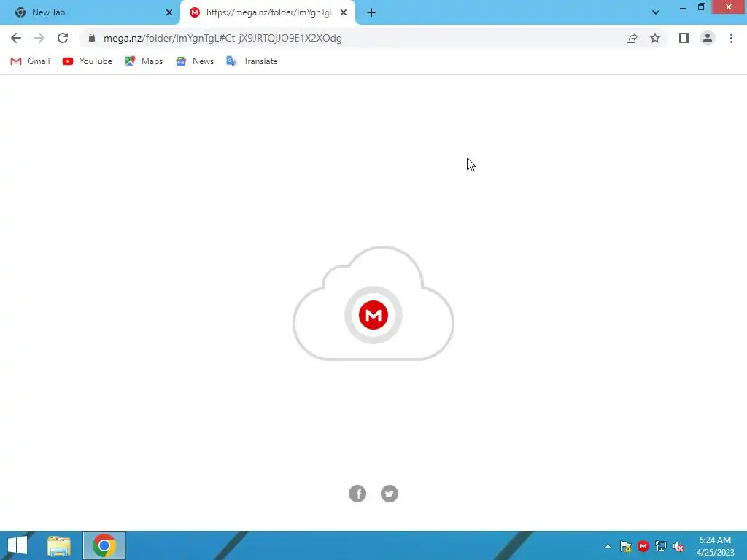Select the mega.nz folder tab
The width and height of the screenshot is (747, 560).
click(x=267, y=12)
